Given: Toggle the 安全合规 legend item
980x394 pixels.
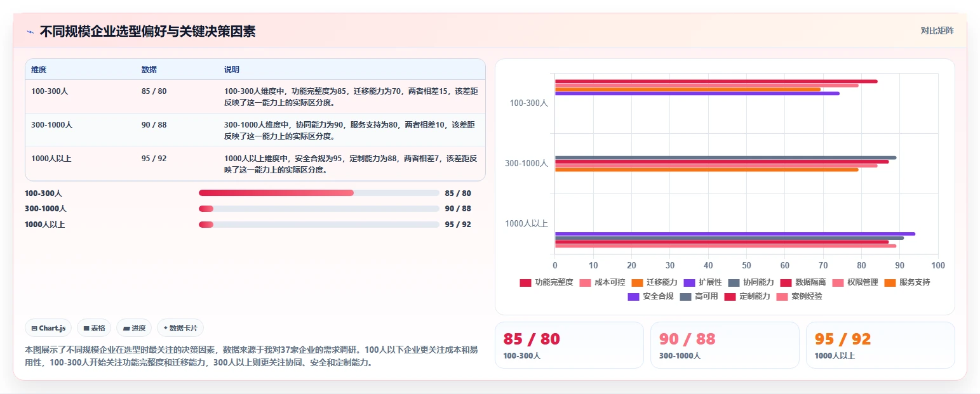Looking at the screenshot, I should coord(650,296).
